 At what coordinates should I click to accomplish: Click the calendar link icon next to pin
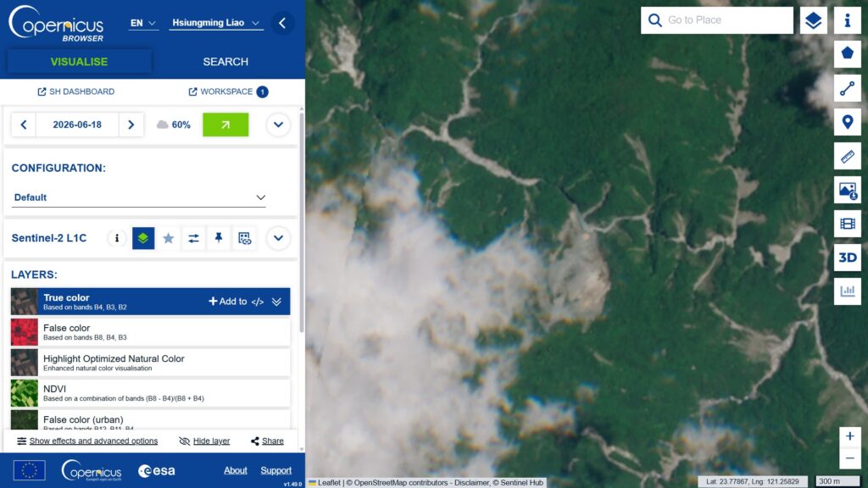pyautogui.click(x=244, y=238)
